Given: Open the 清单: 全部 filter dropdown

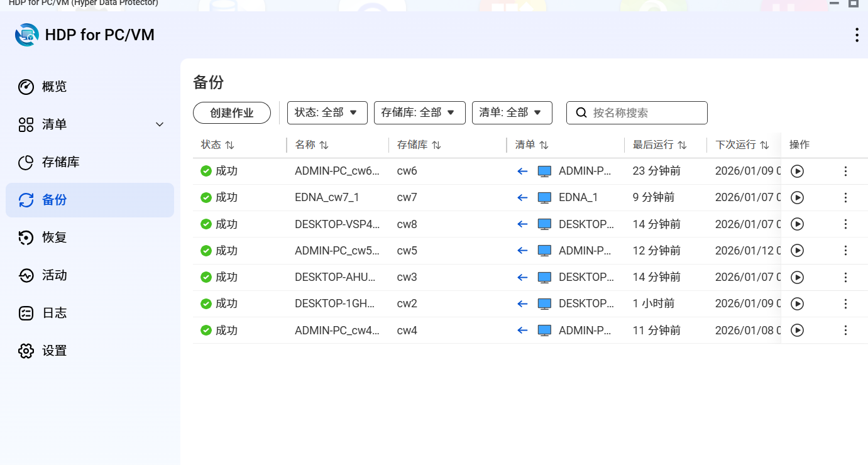Looking at the screenshot, I should (512, 112).
